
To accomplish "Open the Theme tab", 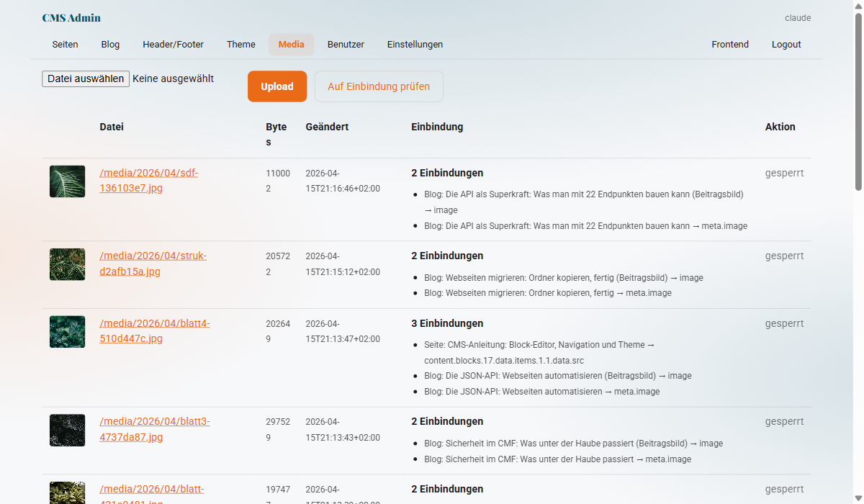I will pos(240,44).
